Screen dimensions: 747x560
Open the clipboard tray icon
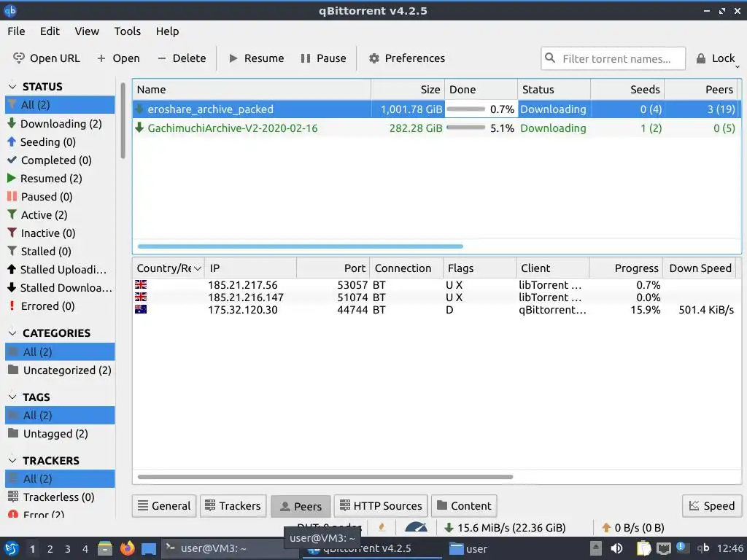point(643,548)
